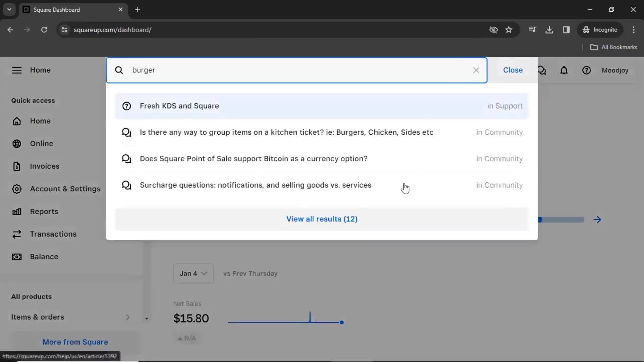Click the help question mark icon
The width and height of the screenshot is (644, 362).
[587, 70]
